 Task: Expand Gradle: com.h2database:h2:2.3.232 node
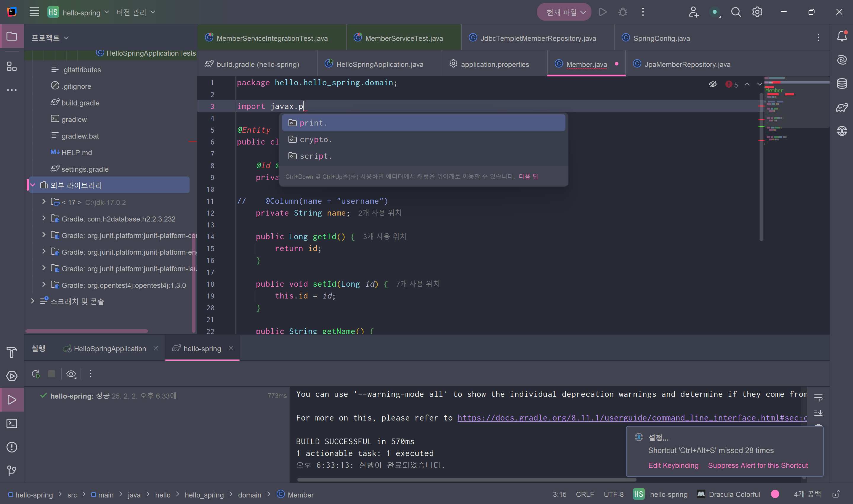click(44, 218)
